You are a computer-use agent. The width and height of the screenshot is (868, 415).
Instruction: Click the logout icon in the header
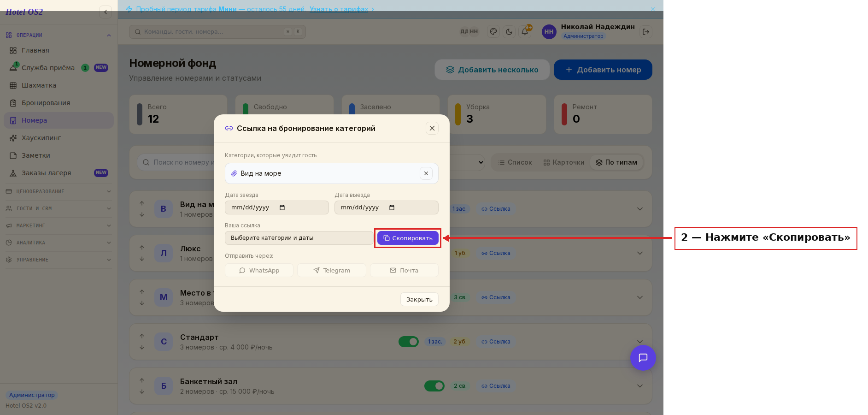click(x=646, y=32)
